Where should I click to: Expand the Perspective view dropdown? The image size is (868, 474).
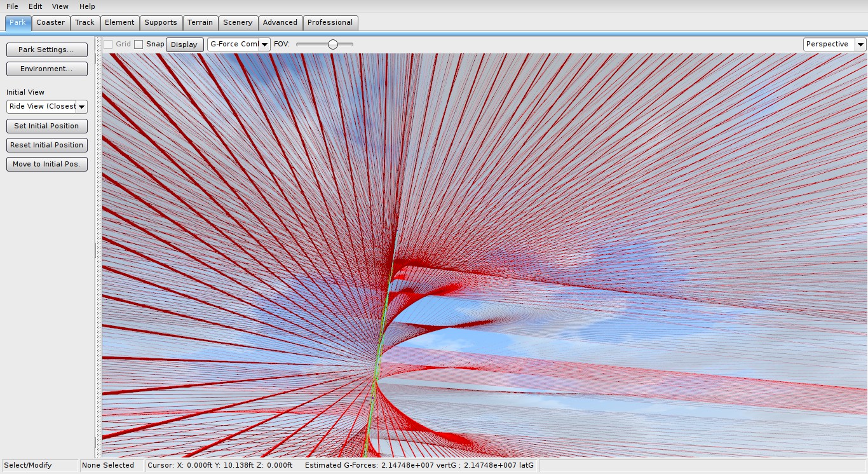pyautogui.click(x=834, y=44)
